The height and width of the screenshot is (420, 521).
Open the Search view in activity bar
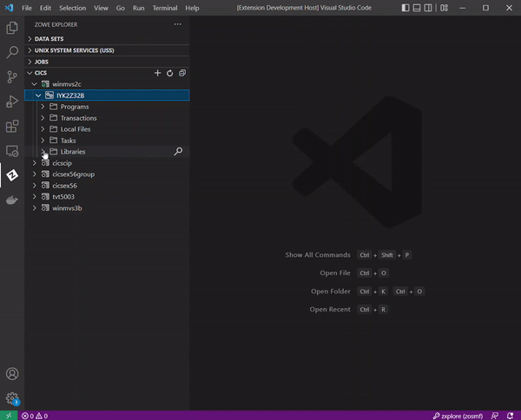[12, 52]
